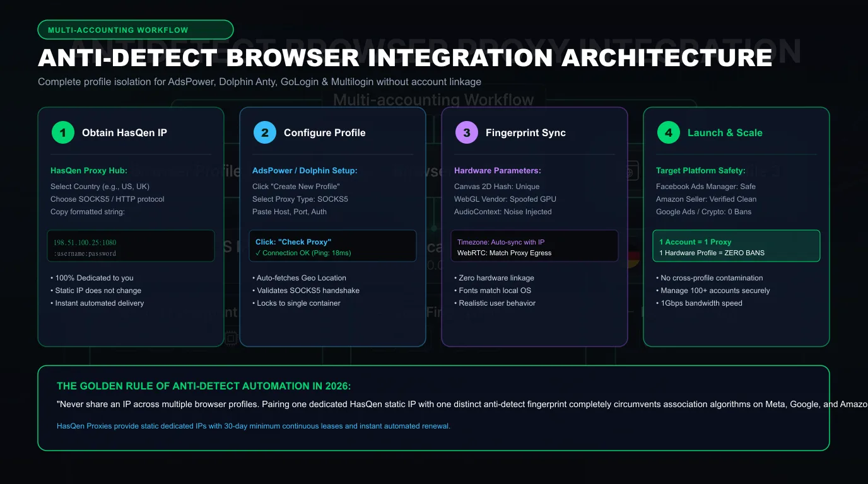Click 'Locks to single container' bullet

[x=296, y=303]
